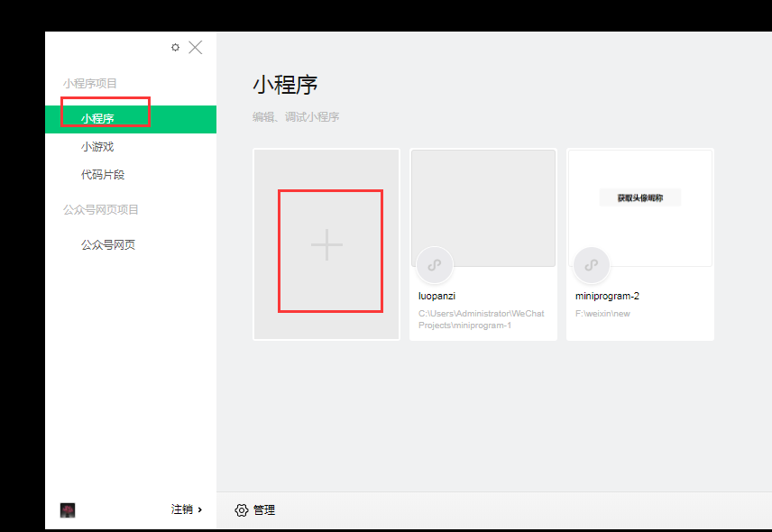Create a new mini program with plus card
Viewport: 772px width, 532px height.
(x=326, y=244)
